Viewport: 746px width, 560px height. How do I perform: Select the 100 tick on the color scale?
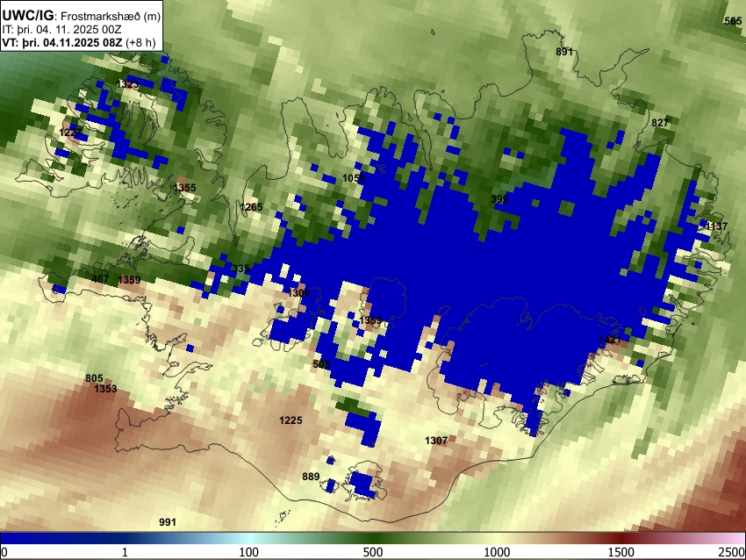point(249,552)
